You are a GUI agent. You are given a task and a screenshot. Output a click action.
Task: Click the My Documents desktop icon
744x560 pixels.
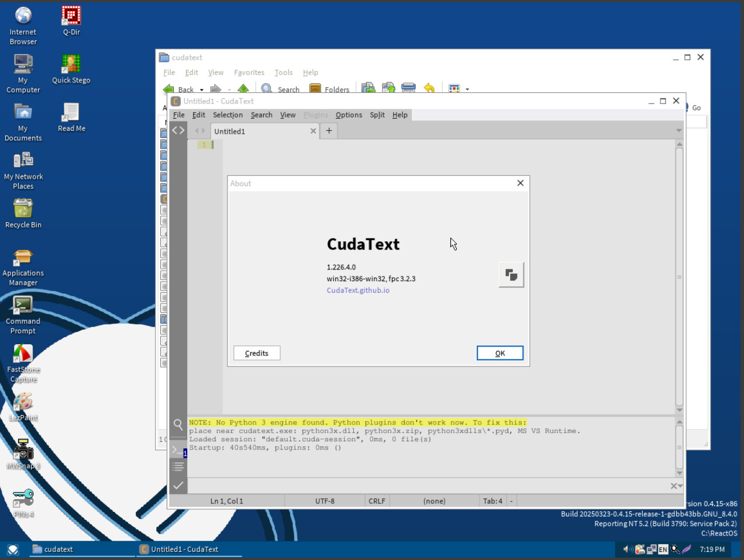point(23,122)
